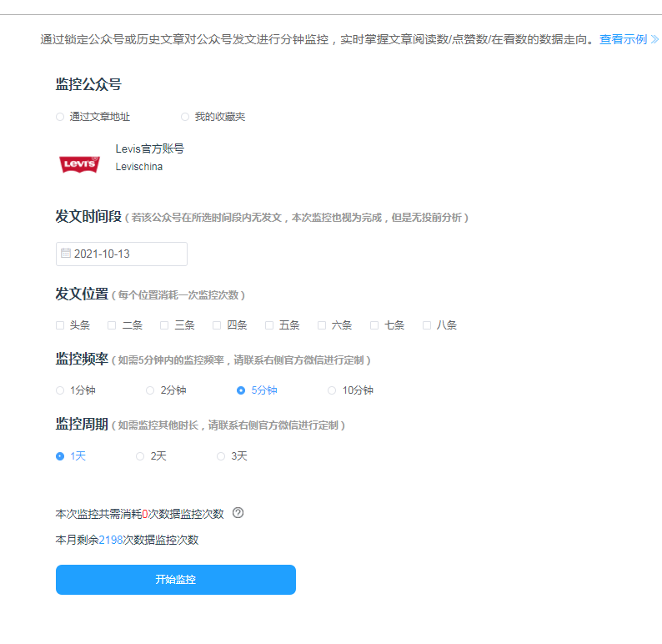This screenshot has width=662, height=644.
Task: Set monitoring frequency to 1分钟
Action: pyautogui.click(x=60, y=390)
